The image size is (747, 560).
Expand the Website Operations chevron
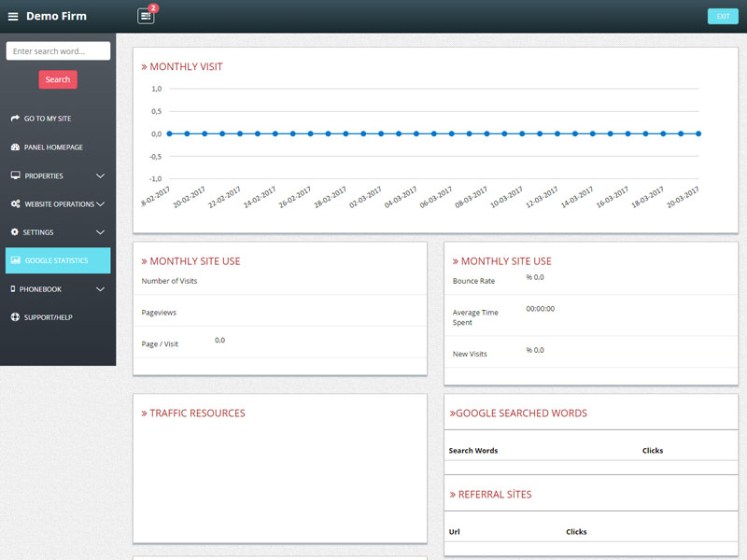[x=100, y=203]
